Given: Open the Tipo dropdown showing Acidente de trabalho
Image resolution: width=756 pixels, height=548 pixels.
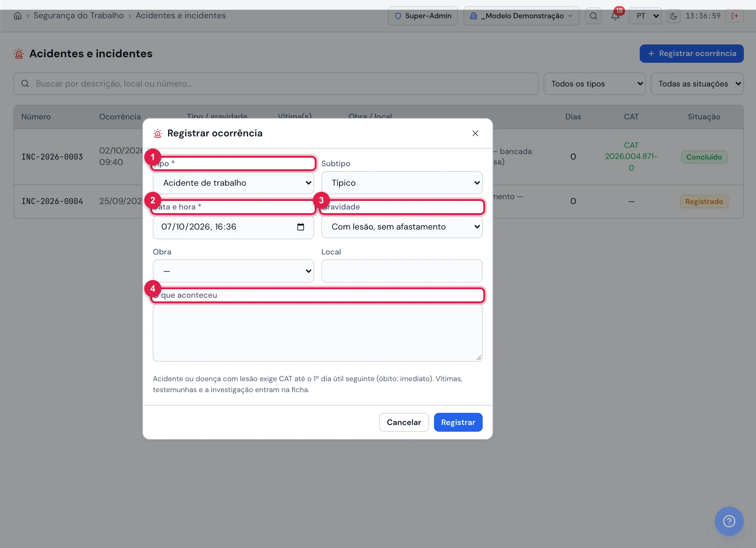Looking at the screenshot, I should click(233, 183).
